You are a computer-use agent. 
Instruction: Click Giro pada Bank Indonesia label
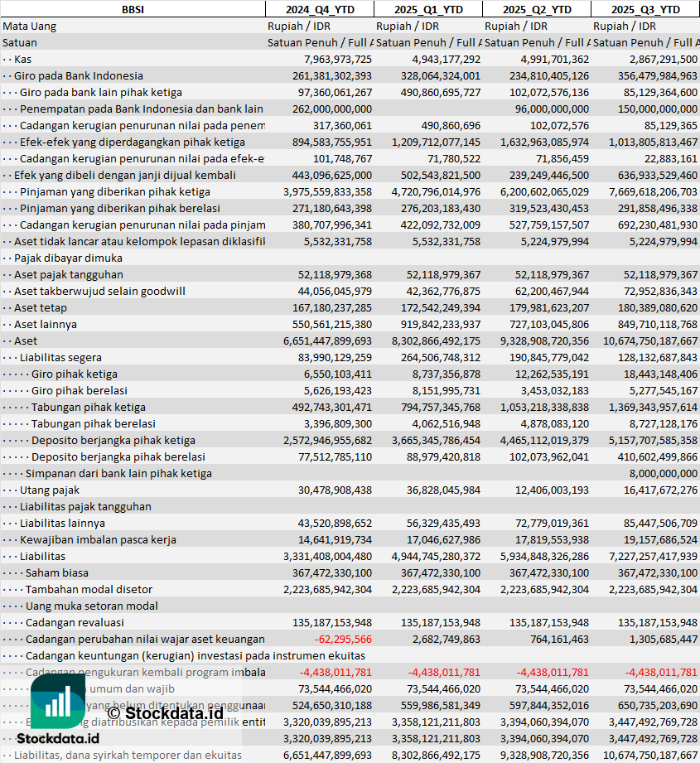click(79, 76)
